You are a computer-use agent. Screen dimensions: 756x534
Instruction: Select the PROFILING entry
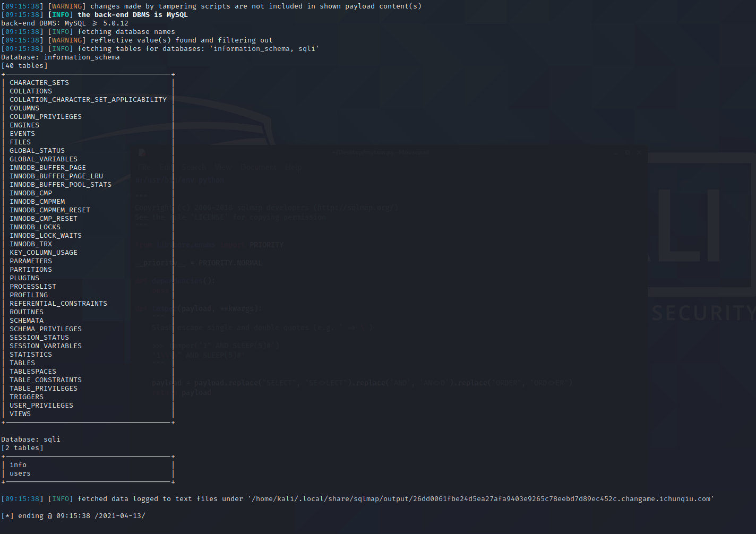pos(29,295)
